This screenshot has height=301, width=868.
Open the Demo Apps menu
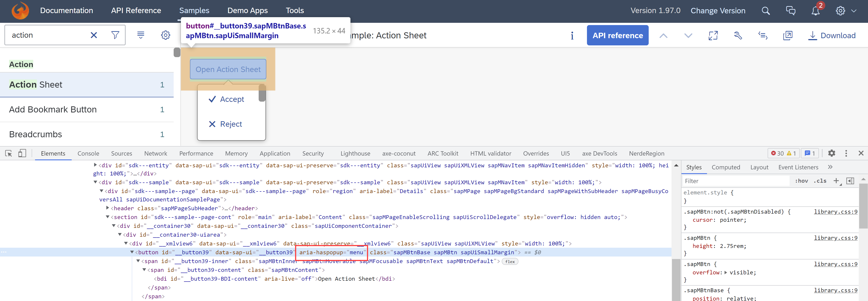click(x=247, y=10)
